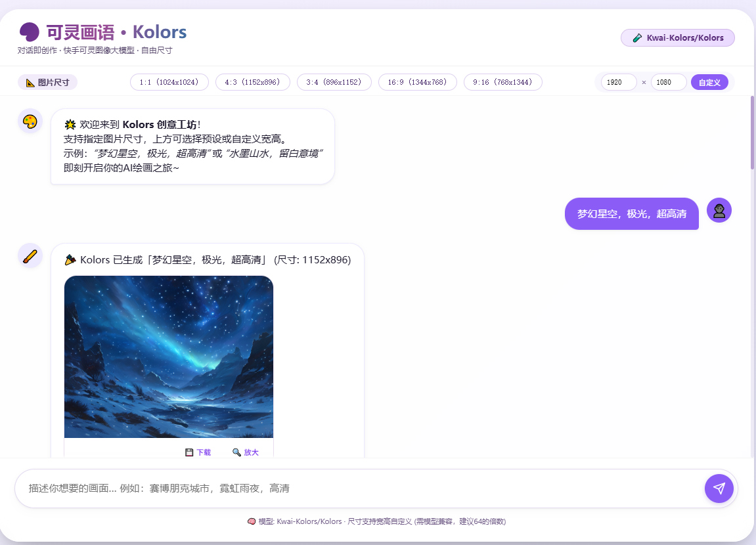Click the user avatar icon
Image resolution: width=756 pixels, height=545 pixels.
pyautogui.click(x=719, y=210)
